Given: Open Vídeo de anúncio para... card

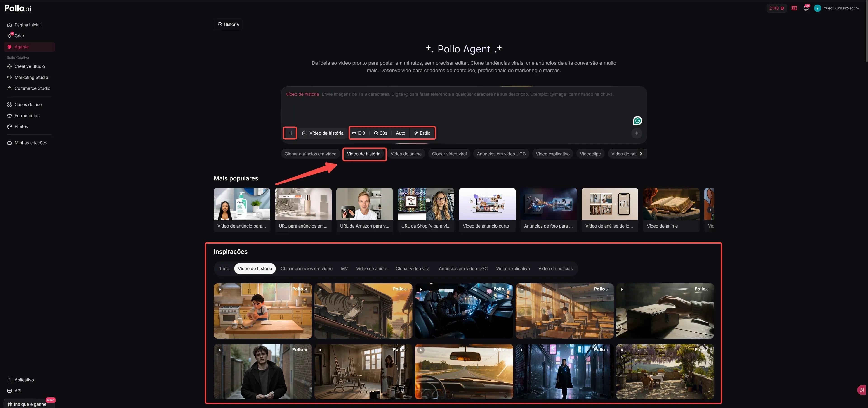Looking at the screenshot, I should click(242, 210).
